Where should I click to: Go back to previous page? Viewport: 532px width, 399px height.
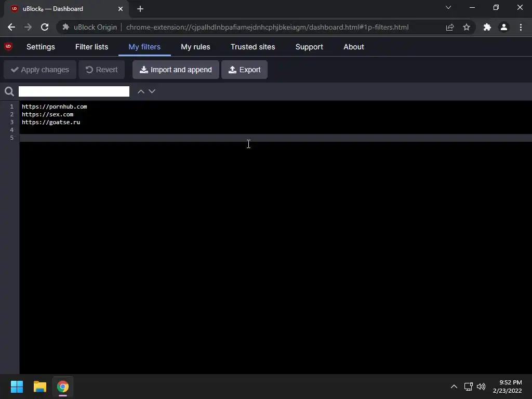[11, 27]
